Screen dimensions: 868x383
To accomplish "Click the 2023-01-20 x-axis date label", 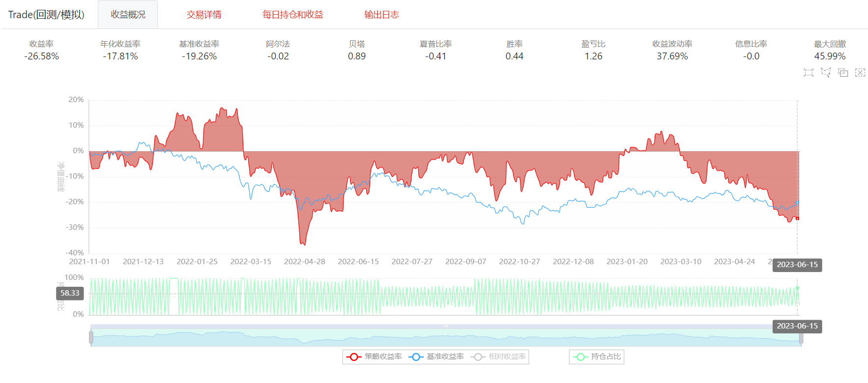I will 627,262.
